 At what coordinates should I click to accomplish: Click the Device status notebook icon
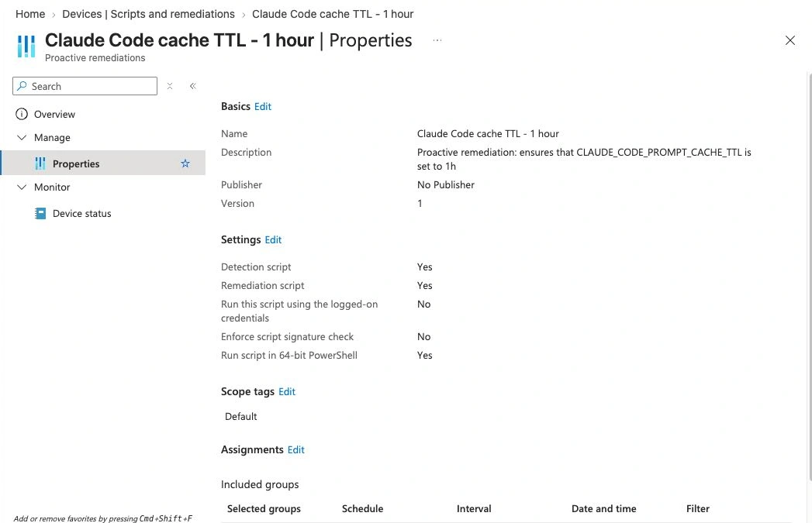tap(40, 213)
